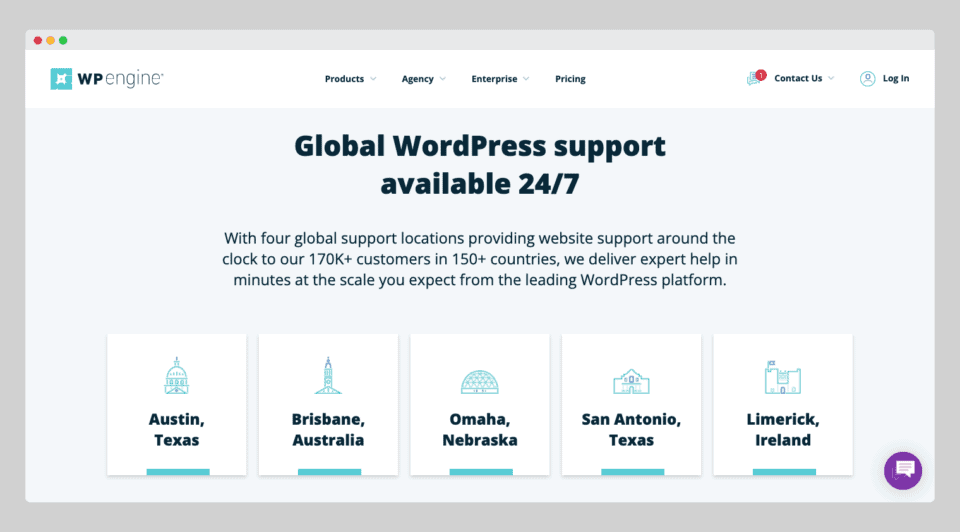
Task: Select the Omaha, Nebraska label
Action: tap(480, 430)
